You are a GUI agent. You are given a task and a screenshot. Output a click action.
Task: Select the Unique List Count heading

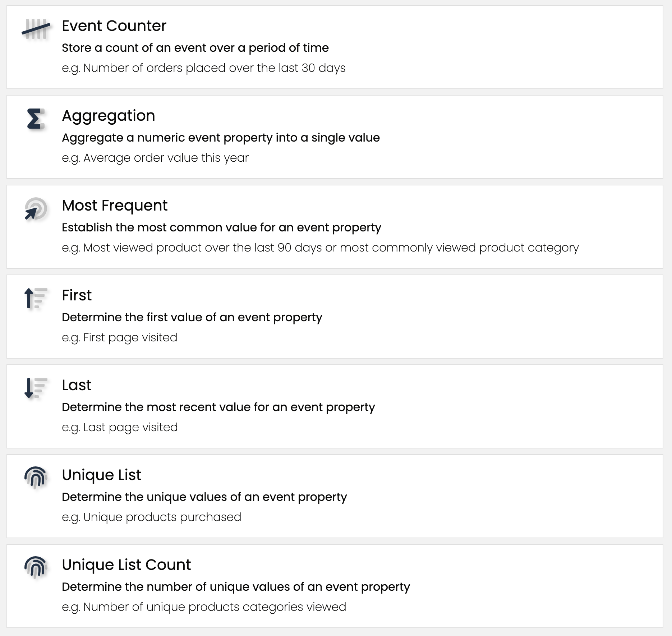coord(126,565)
